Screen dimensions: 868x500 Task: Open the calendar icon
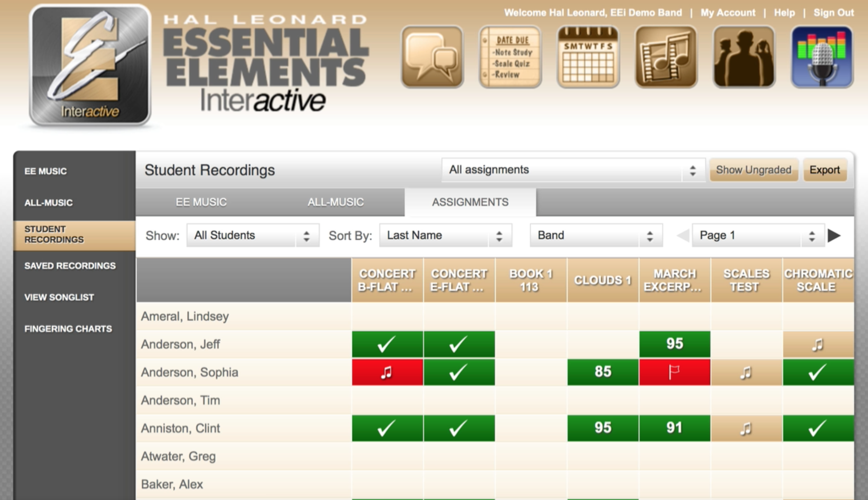tap(589, 56)
